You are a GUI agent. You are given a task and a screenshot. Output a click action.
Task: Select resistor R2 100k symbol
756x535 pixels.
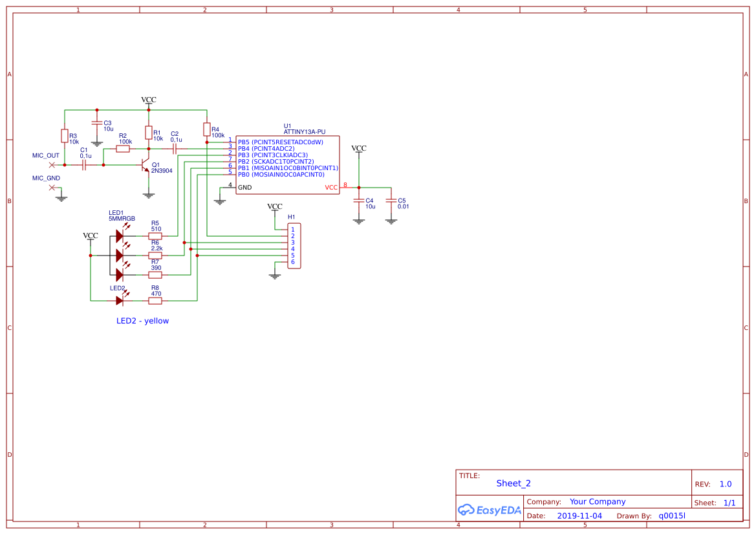click(123, 149)
